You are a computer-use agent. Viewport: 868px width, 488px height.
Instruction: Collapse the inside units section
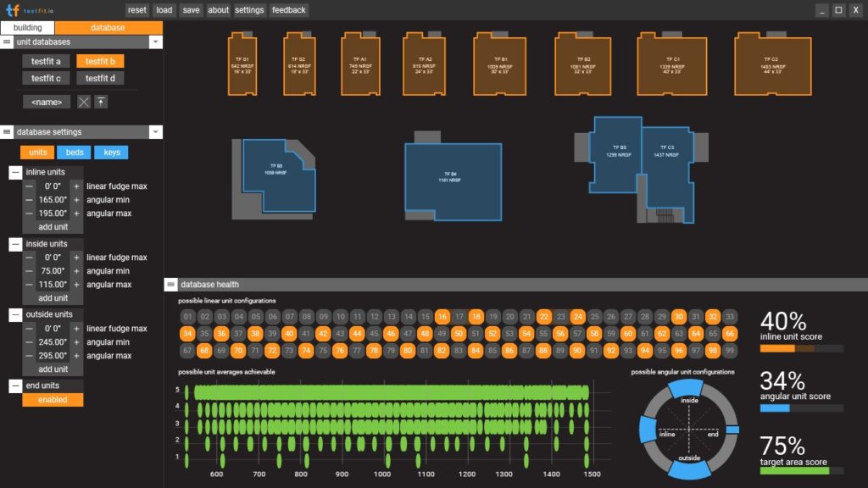[15, 244]
